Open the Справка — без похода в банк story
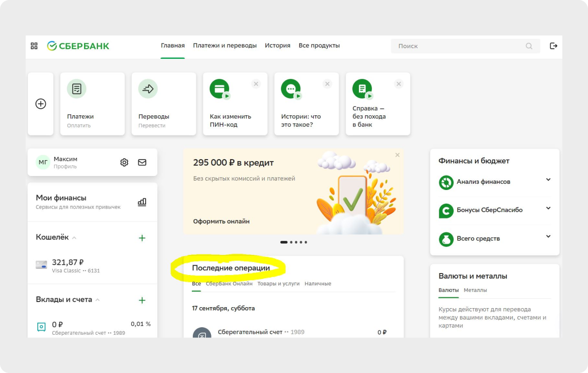The width and height of the screenshot is (588, 373). coord(378,104)
